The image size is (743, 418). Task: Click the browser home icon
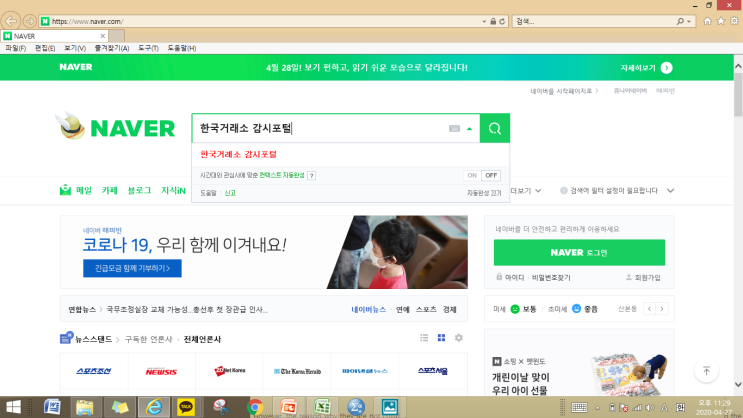(707, 21)
